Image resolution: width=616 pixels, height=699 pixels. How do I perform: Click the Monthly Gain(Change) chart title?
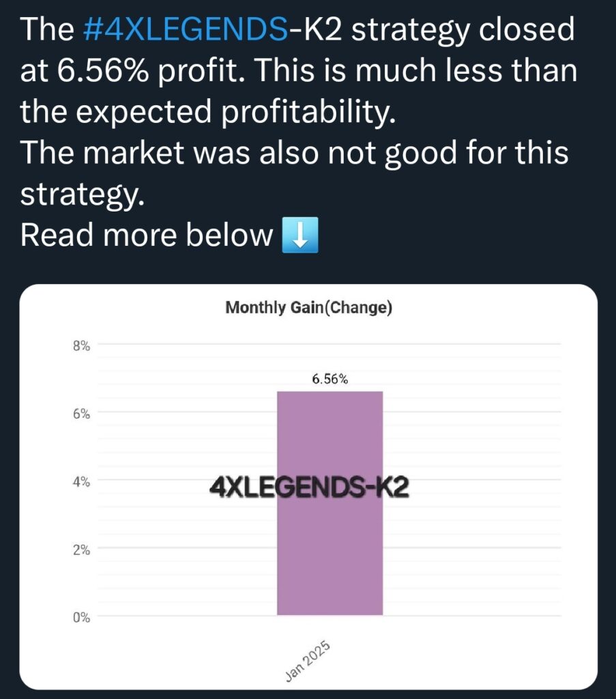pos(308,308)
